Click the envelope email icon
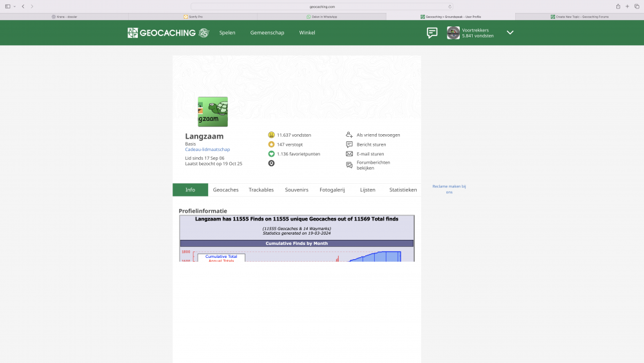 (349, 153)
